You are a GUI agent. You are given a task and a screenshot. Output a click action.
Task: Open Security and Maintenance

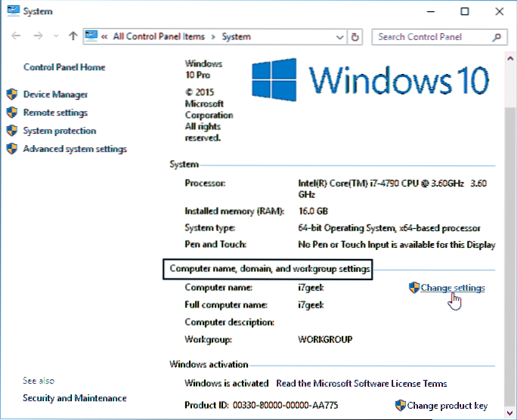pos(74,398)
